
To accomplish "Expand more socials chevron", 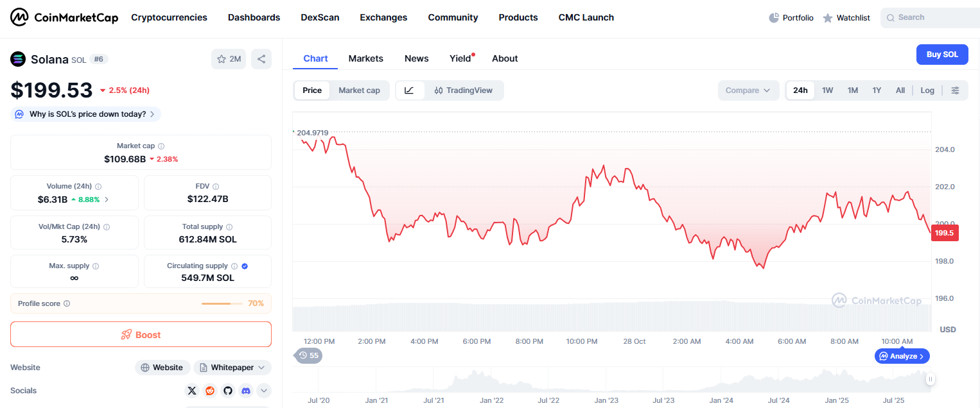I will tap(263, 391).
